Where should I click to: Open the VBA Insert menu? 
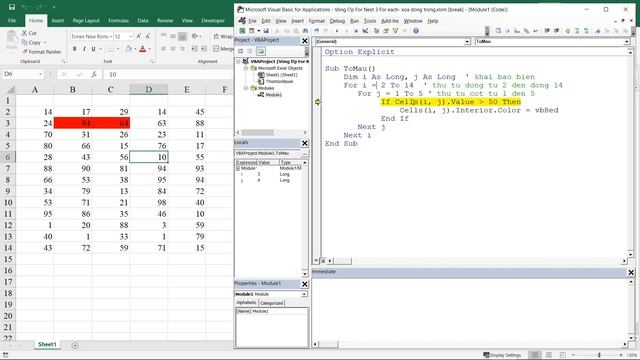coord(297,21)
